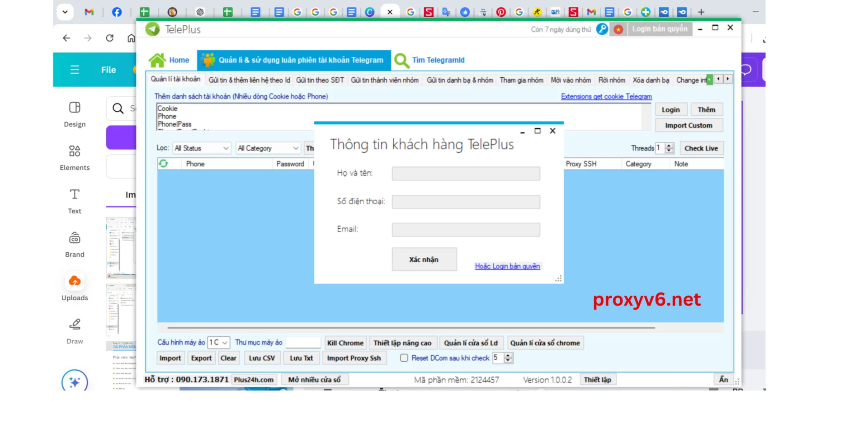Open the tab search dropdown in Chrome

pyautogui.click(x=65, y=12)
